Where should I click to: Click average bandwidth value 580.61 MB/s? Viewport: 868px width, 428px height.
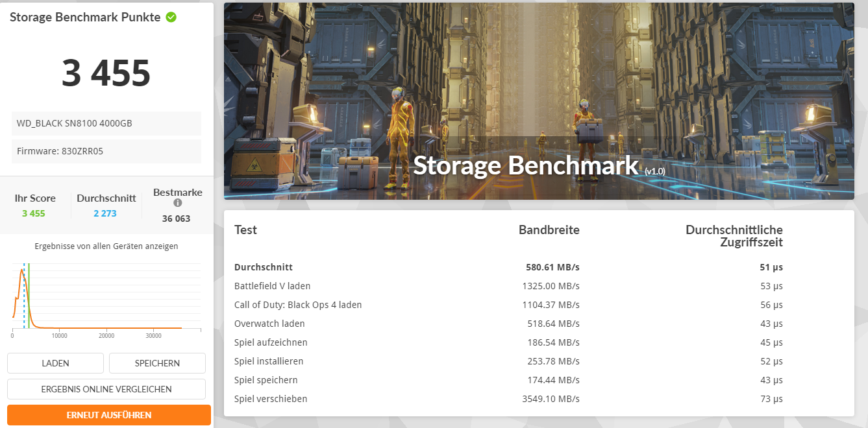coord(552,267)
